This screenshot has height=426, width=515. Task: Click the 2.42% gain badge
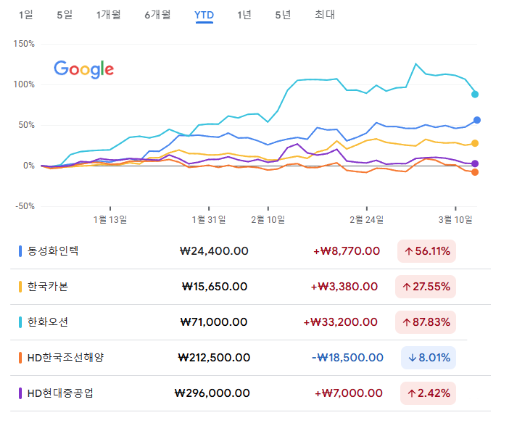[428, 393]
